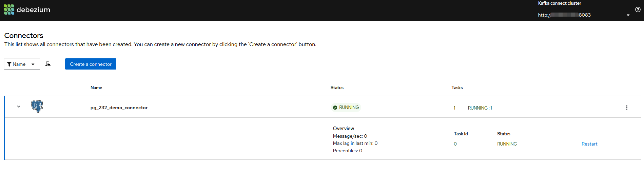Click the Status column header in connectors table
The width and height of the screenshot is (644, 173).
click(337, 88)
